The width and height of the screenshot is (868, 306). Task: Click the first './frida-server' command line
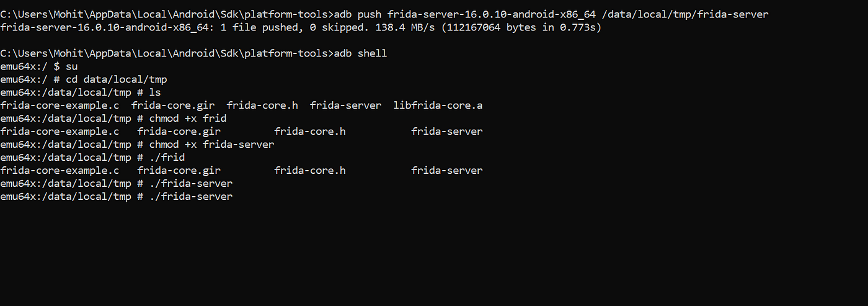pos(117,184)
